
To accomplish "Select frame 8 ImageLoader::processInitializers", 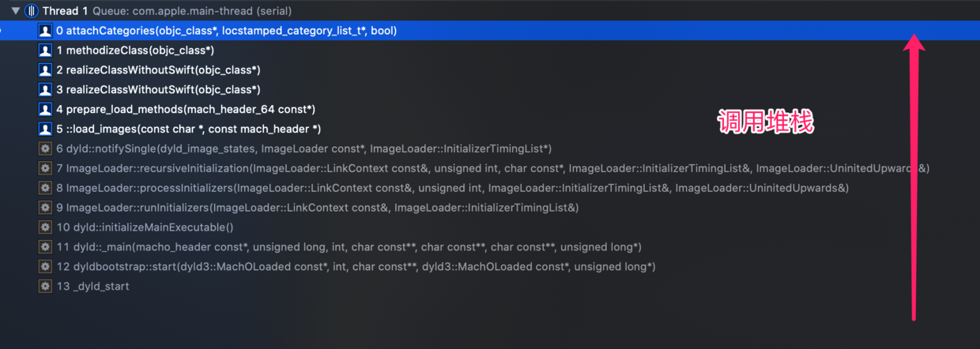I will pyautogui.click(x=490, y=188).
